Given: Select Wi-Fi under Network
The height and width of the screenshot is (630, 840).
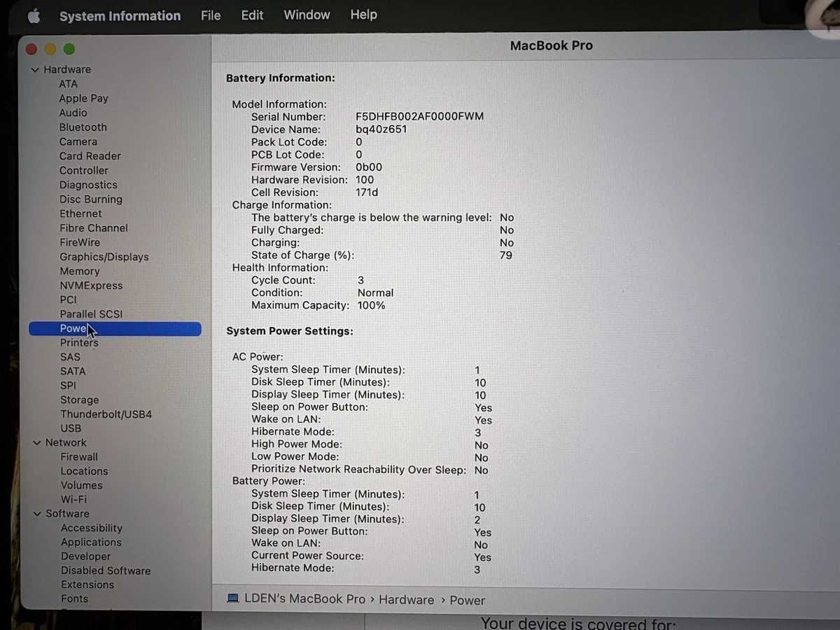Looking at the screenshot, I should tap(73, 500).
